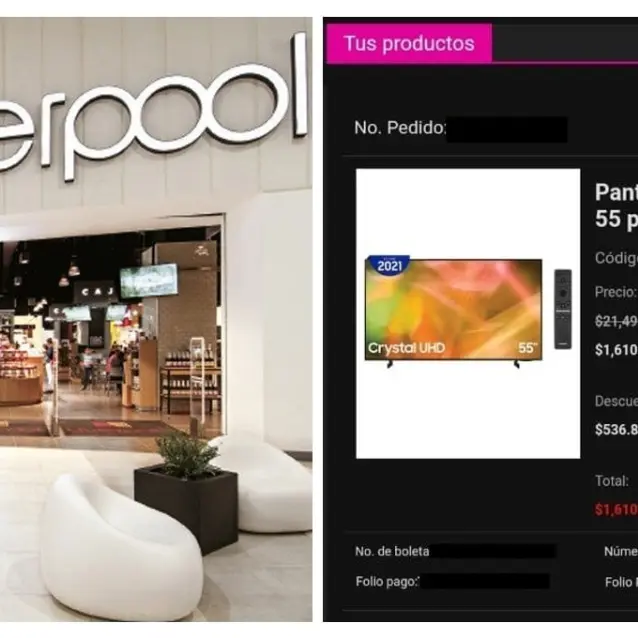Click the remote control in product image
The image size is (638, 638).
563,309
